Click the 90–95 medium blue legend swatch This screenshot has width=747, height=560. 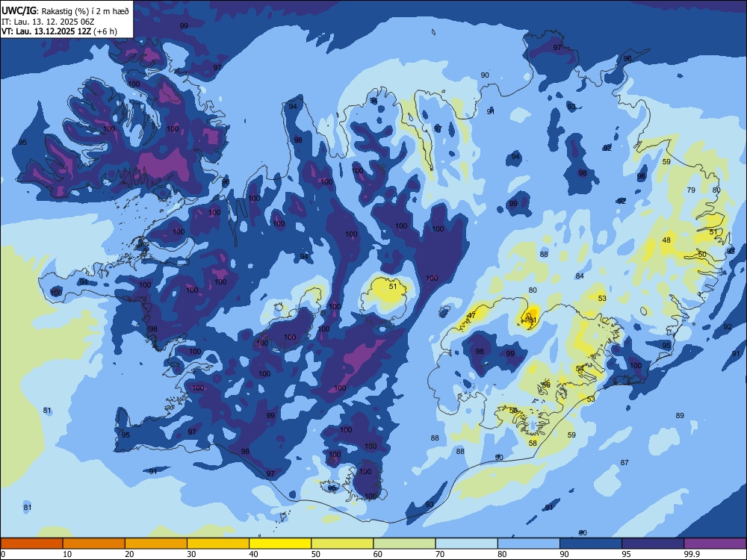[x=591, y=544]
